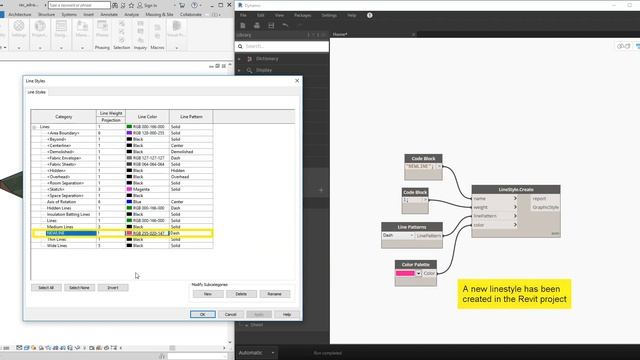Click the LineStyle.Create node header
The width and height of the screenshot is (640, 360).
(x=516, y=190)
